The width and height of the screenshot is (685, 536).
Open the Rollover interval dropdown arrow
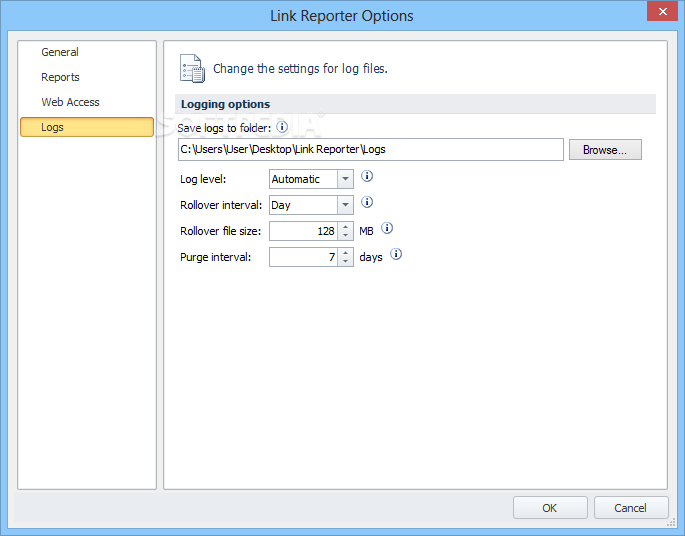coord(345,205)
